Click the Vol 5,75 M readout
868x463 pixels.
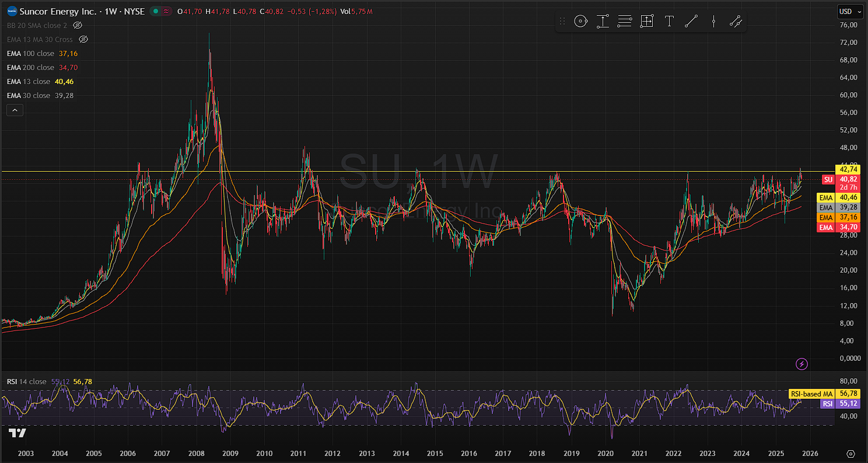356,12
